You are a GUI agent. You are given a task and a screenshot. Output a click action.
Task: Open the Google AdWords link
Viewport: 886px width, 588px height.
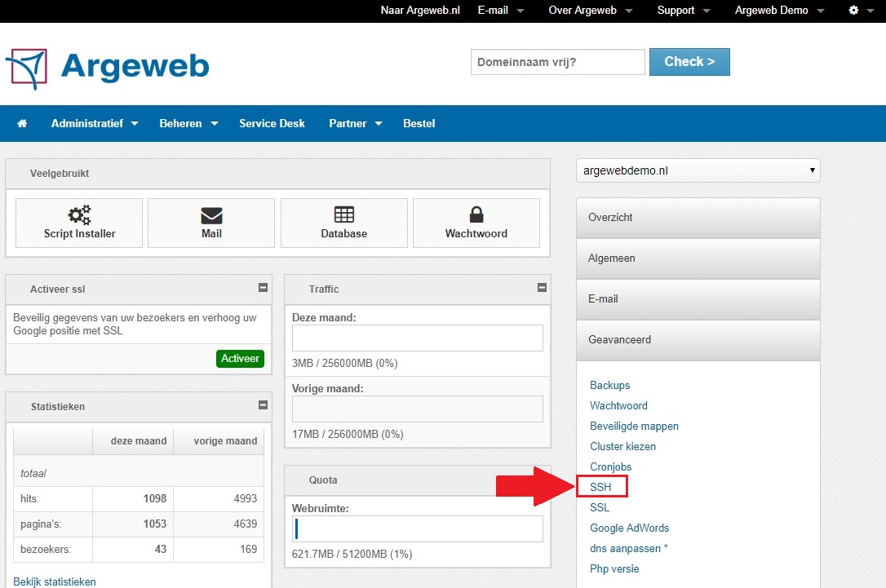click(630, 528)
